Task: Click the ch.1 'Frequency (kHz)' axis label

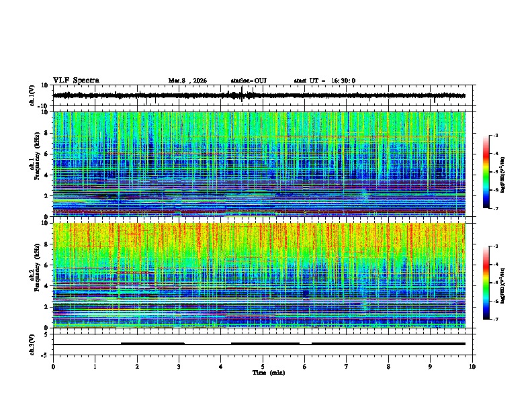Action: coord(37,156)
